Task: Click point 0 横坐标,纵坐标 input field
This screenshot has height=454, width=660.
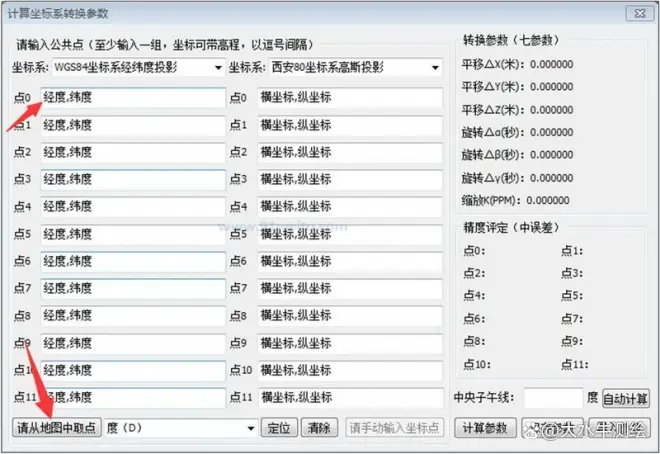Action: (348, 97)
